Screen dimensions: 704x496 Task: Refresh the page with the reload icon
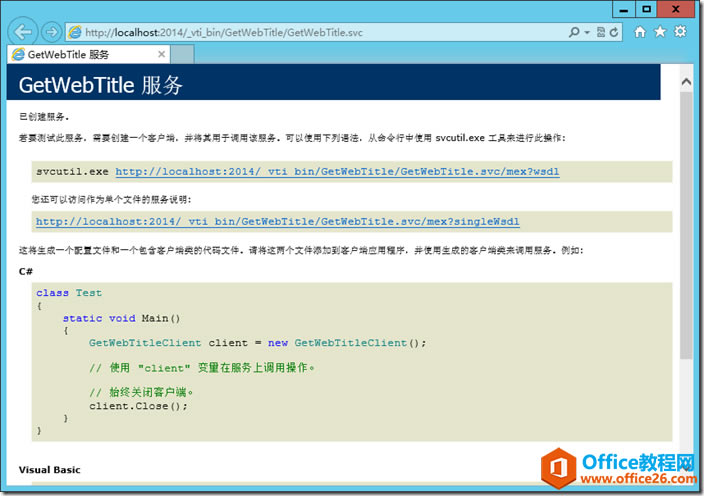614,32
